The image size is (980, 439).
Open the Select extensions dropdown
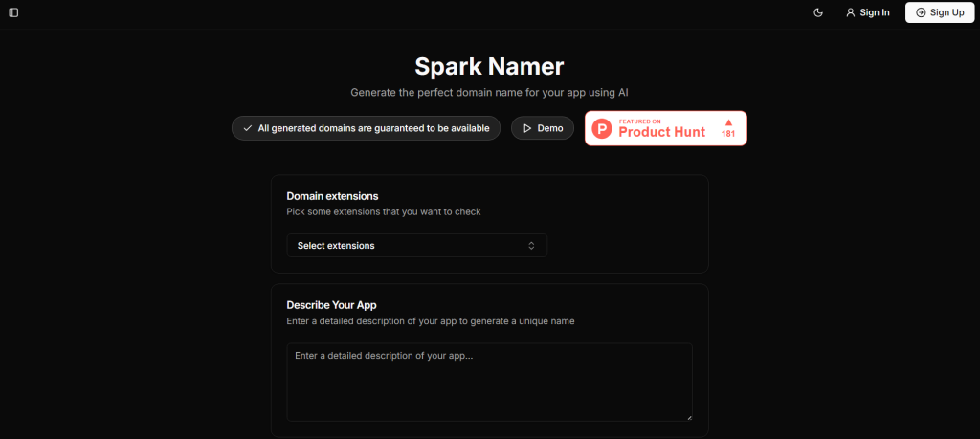click(416, 246)
